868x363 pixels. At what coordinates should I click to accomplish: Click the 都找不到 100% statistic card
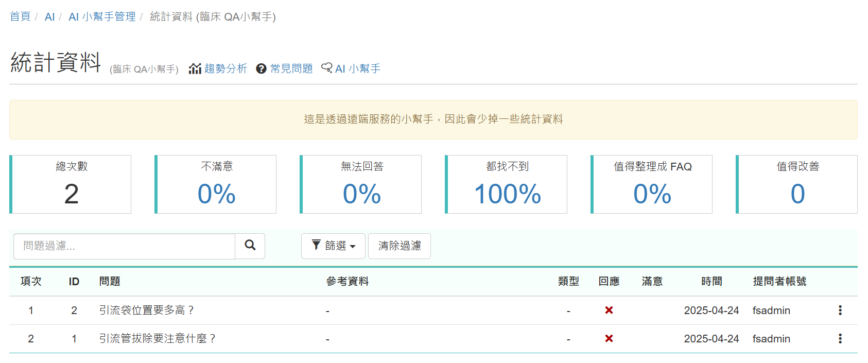pos(507,184)
